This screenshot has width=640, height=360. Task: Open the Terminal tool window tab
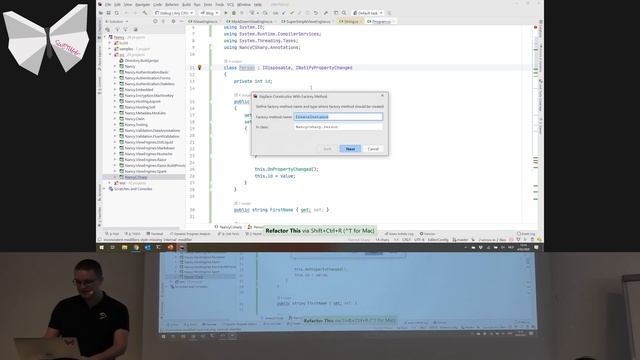155,234
